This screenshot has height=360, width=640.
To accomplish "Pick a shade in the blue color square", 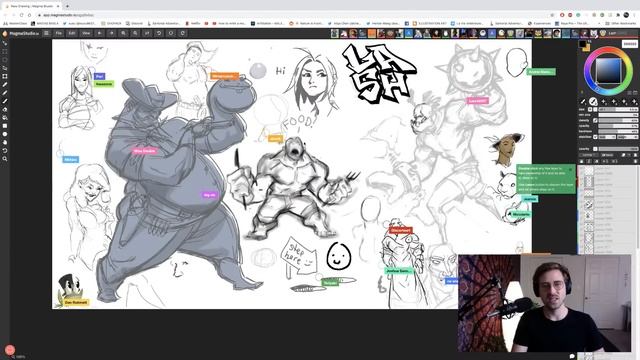I will point(608,71).
